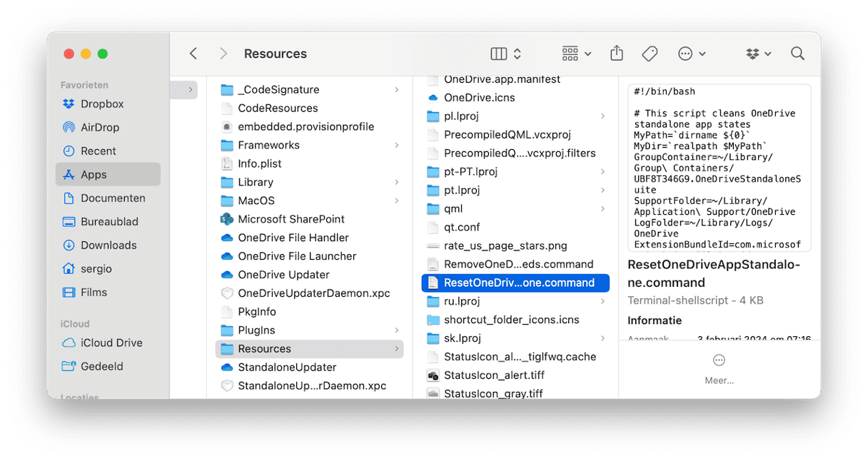Click the Search magnifier icon
868x461 pixels.
(797, 54)
